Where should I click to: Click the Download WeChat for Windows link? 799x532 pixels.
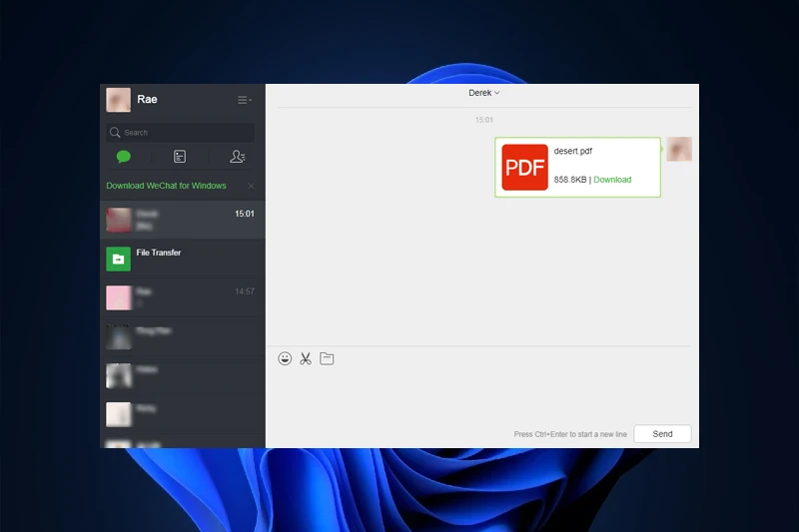(166, 186)
